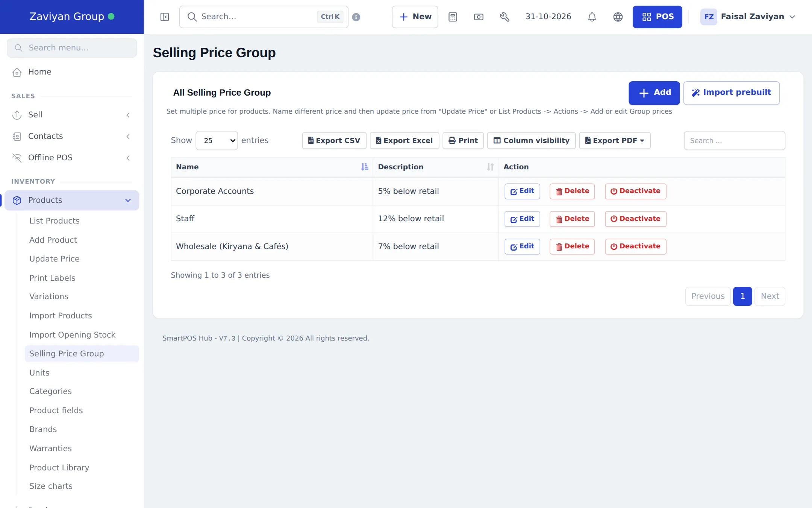Open the entries count dropdown showing 25
This screenshot has height=508, width=812.
(217, 141)
